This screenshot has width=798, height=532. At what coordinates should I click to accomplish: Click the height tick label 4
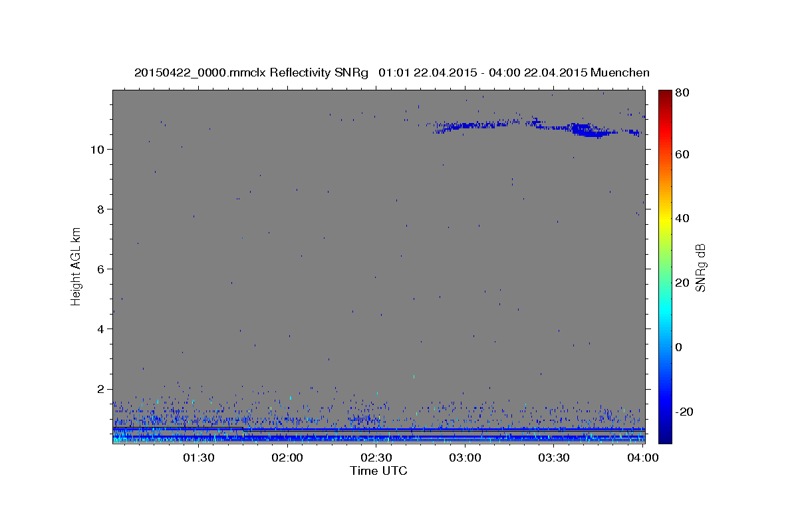[100, 329]
